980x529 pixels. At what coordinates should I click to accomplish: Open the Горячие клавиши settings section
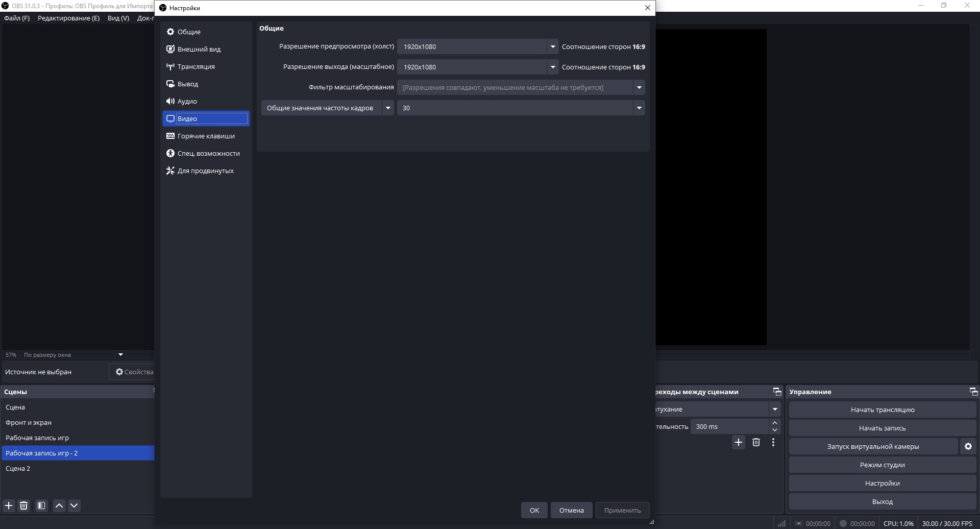coord(206,136)
